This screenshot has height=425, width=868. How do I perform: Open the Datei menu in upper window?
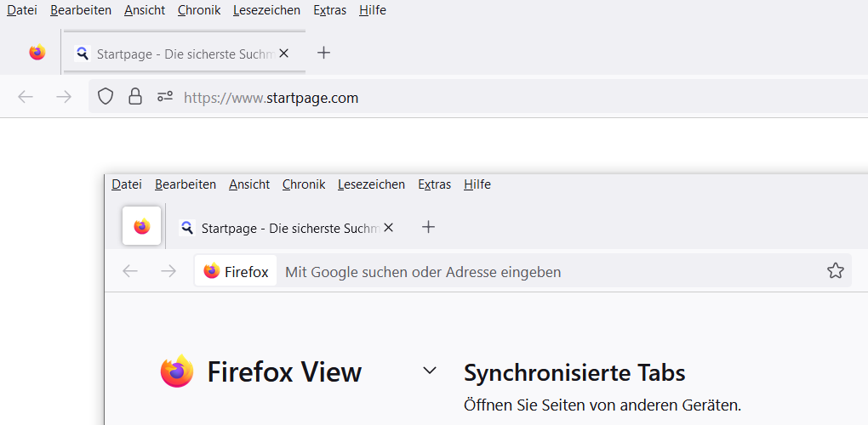(x=21, y=10)
